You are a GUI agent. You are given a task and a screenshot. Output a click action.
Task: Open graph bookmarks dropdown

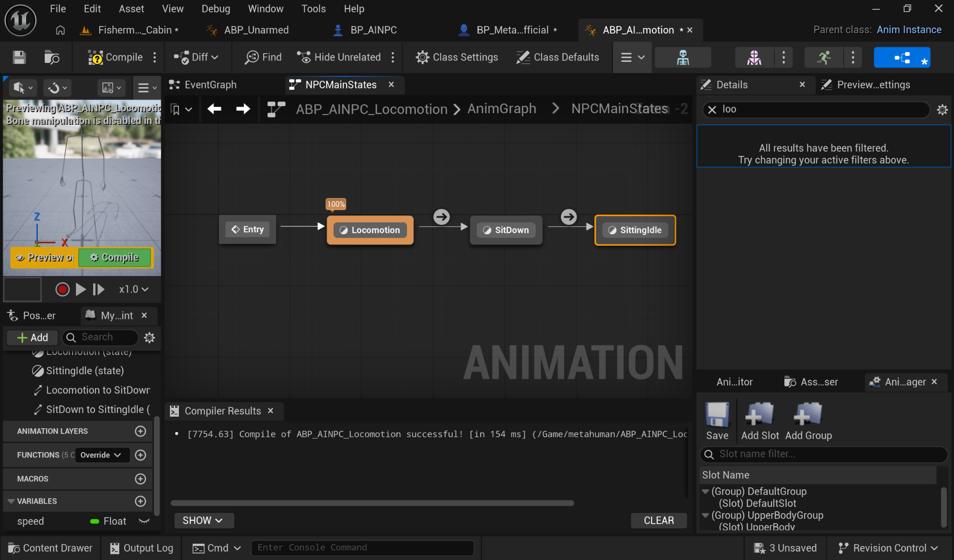tap(181, 109)
